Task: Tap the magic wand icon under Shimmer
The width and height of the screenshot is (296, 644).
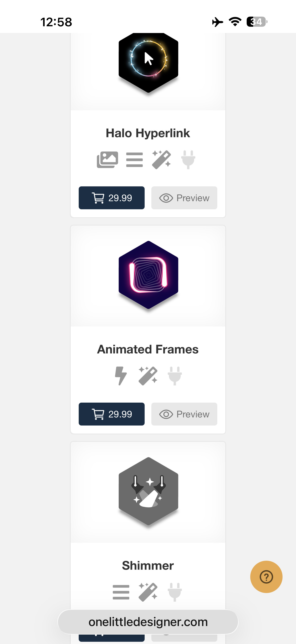Action: [148, 592]
